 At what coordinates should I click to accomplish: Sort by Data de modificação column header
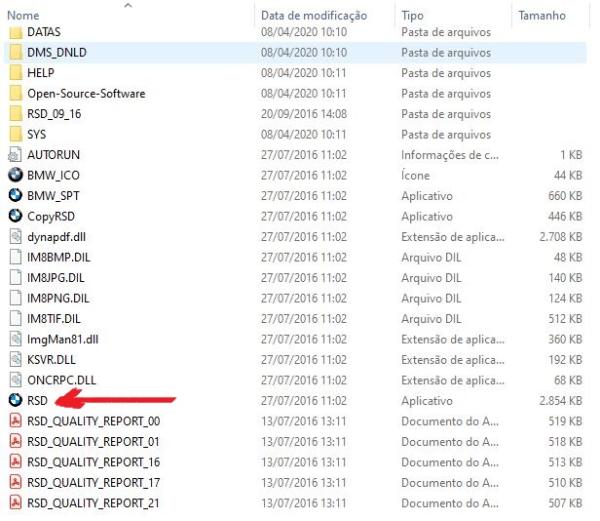314,15
